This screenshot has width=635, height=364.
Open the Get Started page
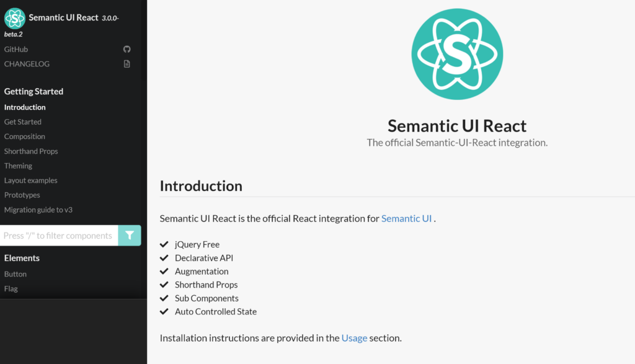(22, 122)
